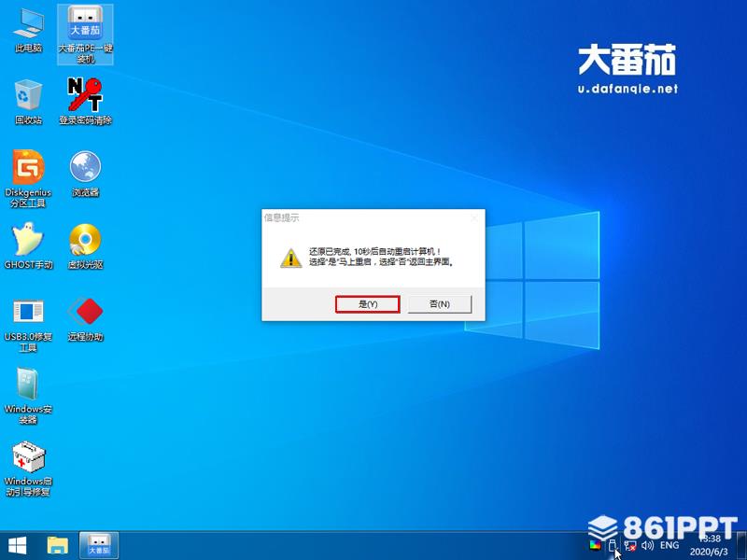Open the Windows Start menu
747x560 pixels.
[x=18, y=546]
